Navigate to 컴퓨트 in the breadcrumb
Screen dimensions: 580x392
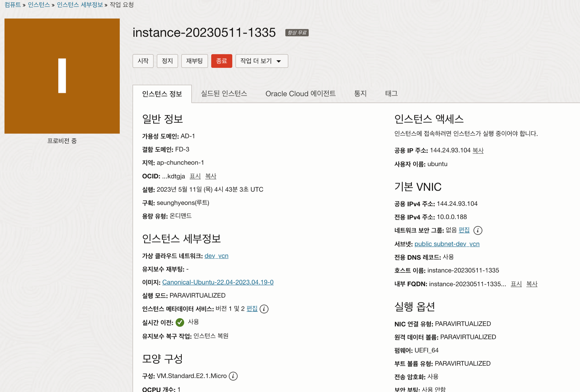click(x=13, y=5)
